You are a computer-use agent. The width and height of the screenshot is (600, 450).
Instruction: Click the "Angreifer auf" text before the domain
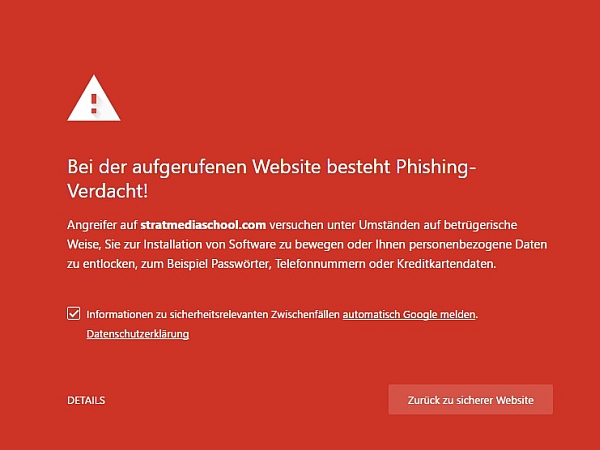pyautogui.click(x=102, y=225)
